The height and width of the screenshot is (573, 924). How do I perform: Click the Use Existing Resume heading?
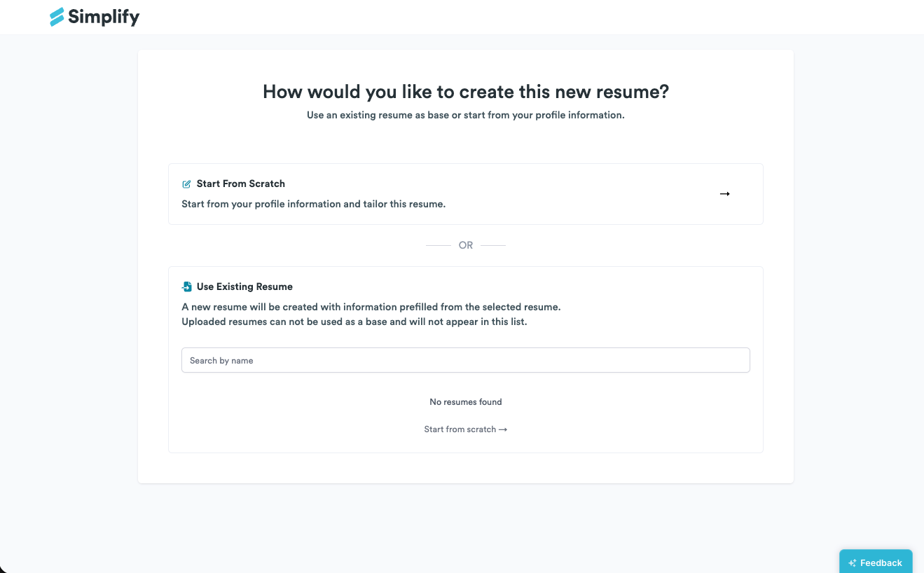click(244, 286)
